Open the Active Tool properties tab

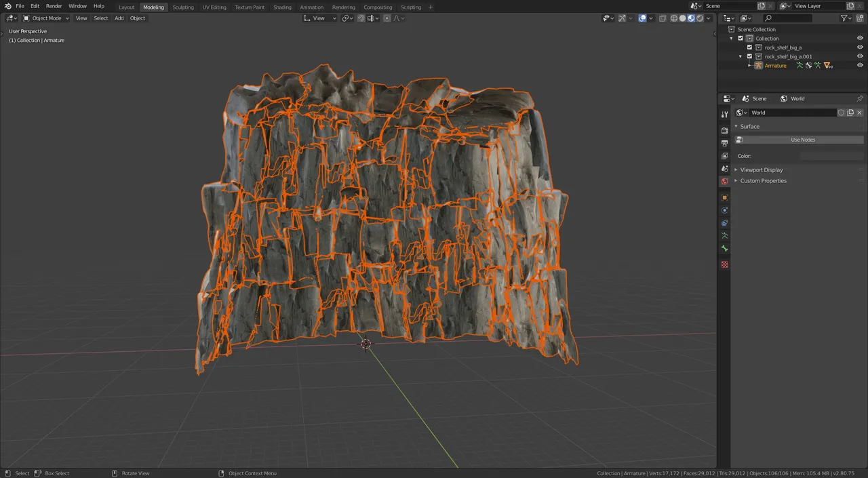pyautogui.click(x=724, y=115)
